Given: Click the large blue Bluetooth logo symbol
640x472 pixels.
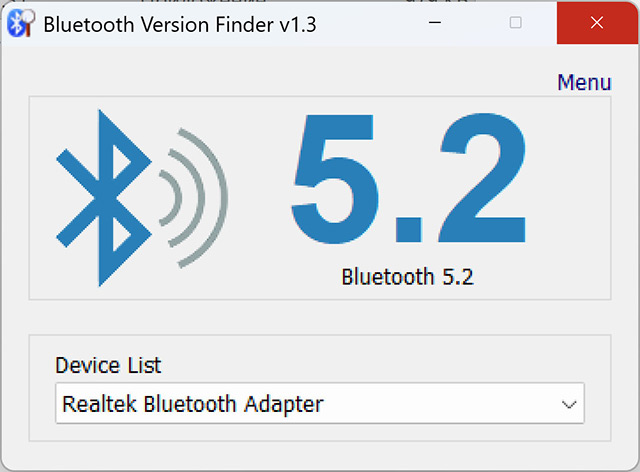Looking at the screenshot, I should 104,198.
